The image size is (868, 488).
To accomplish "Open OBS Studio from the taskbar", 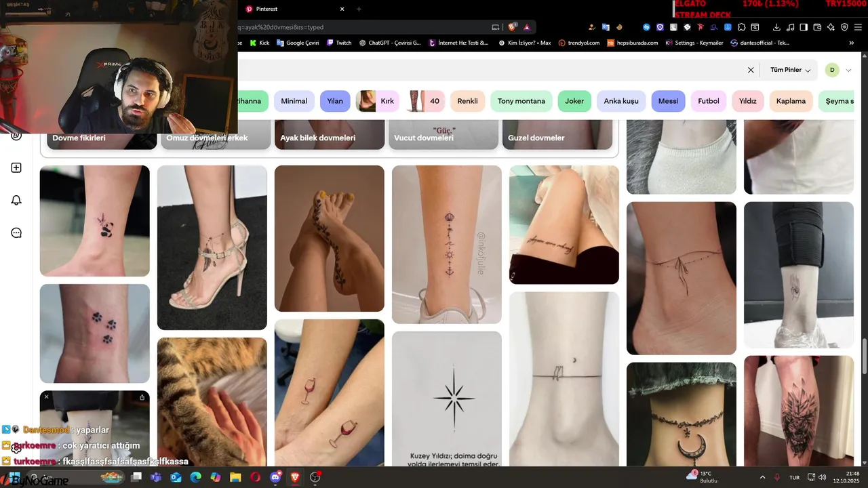I will coord(315,477).
